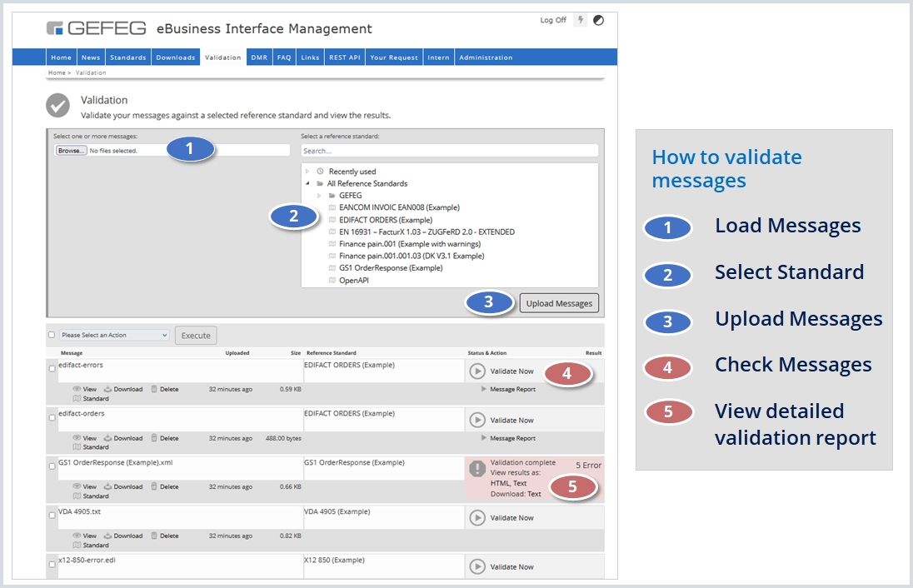Click the Validate Now icon for x12-850-error.edi

(477, 566)
